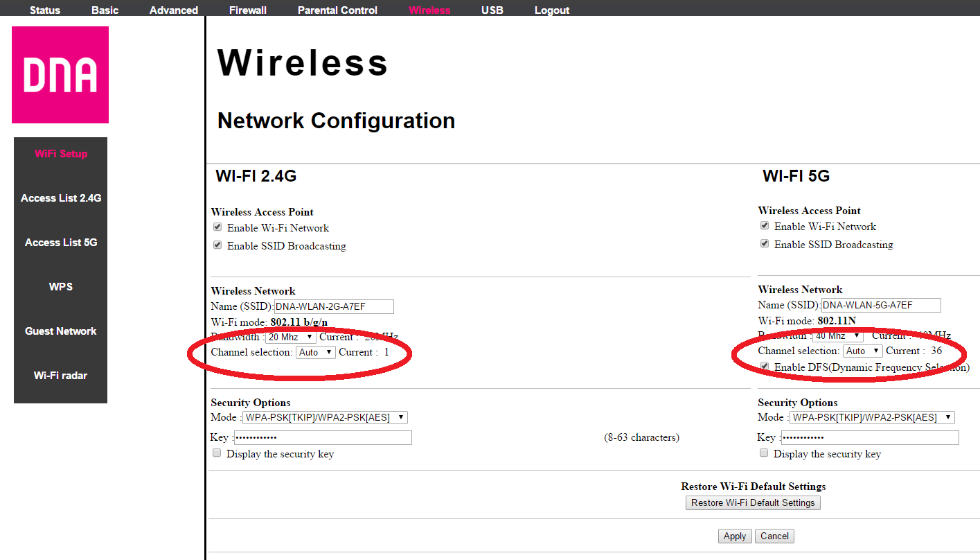Open the Firewall menu tab
Viewport: 980px width, 560px height.
pyautogui.click(x=248, y=10)
